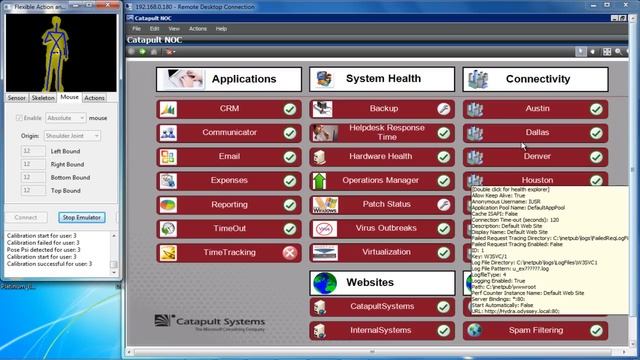The width and height of the screenshot is (640, 360).
Task: Select the pan hand tool in toolbar
Action: (x=593, y=52)
